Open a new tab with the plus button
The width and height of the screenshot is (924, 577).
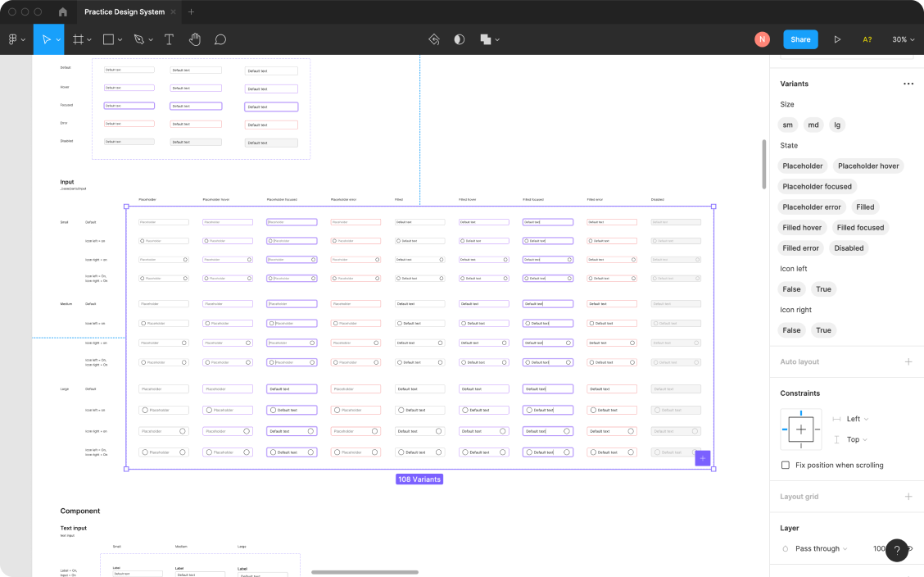coord(190,12)
